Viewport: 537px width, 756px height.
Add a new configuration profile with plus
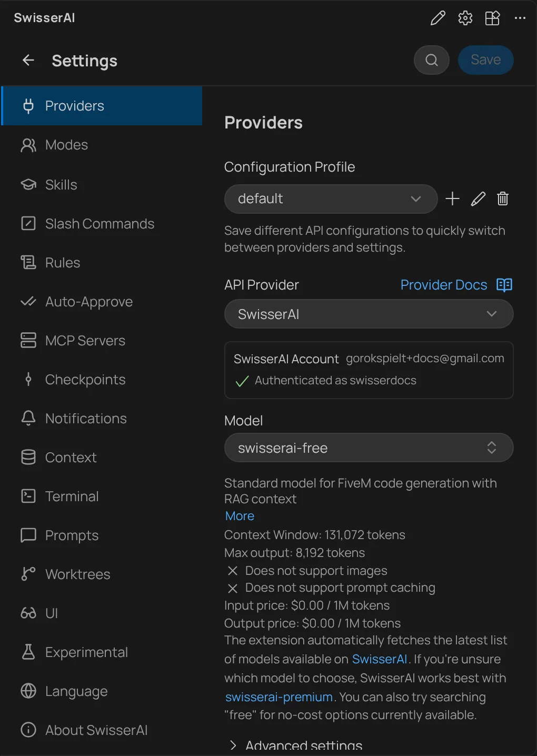coord(453,198)
